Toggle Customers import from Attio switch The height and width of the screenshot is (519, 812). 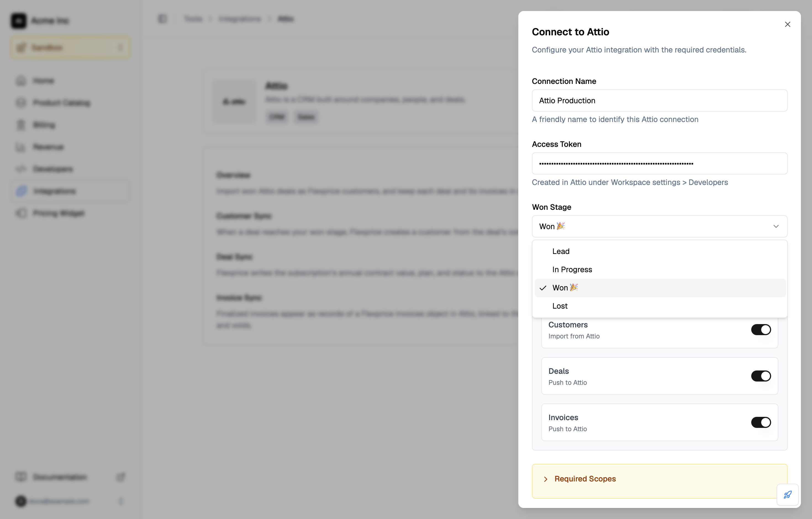coord(761,330)
